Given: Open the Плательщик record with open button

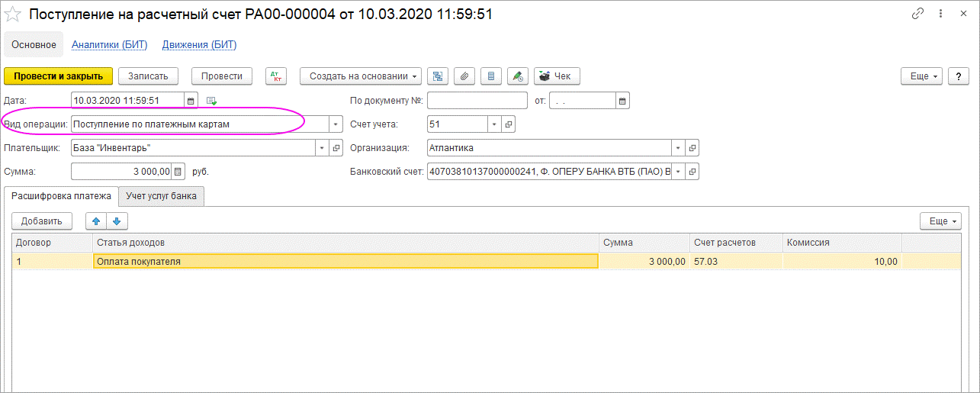Looking at the screenshot, I should click(x=336, y=148).
